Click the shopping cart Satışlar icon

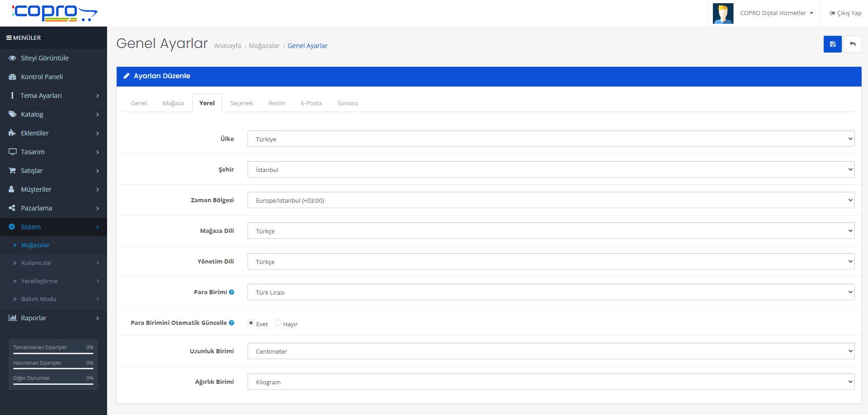(12, 171)
